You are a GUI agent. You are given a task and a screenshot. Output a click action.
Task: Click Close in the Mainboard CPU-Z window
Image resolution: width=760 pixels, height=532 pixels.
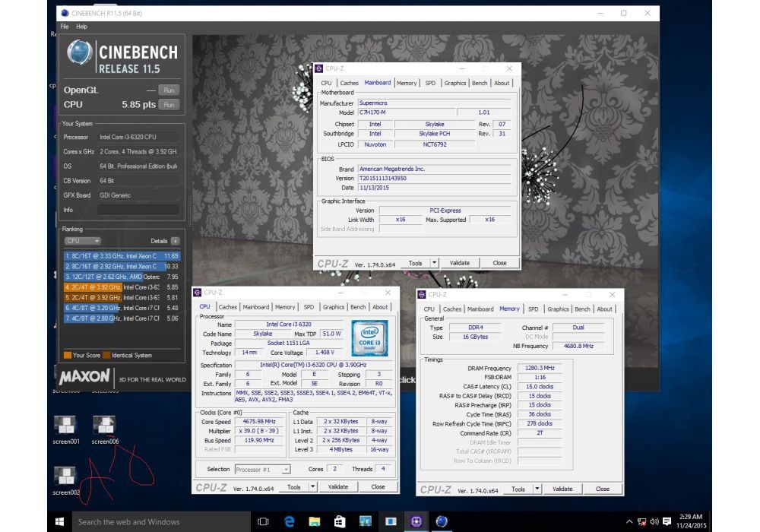500,263
